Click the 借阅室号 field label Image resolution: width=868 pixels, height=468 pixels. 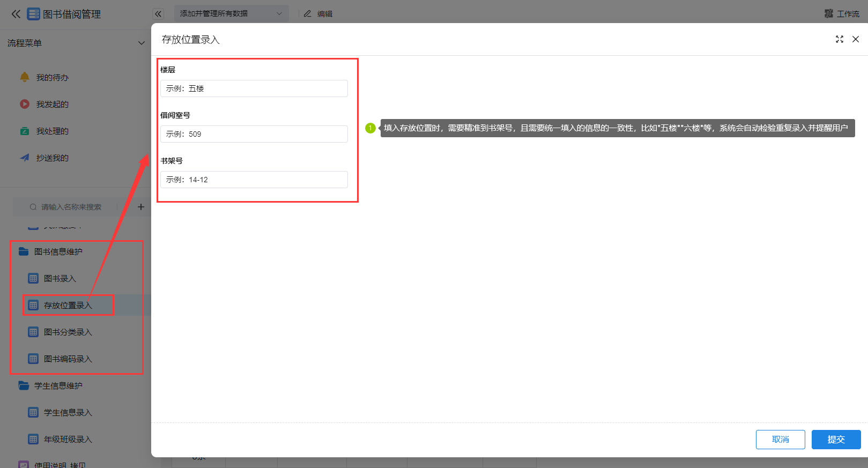click(x=175, y=115)
